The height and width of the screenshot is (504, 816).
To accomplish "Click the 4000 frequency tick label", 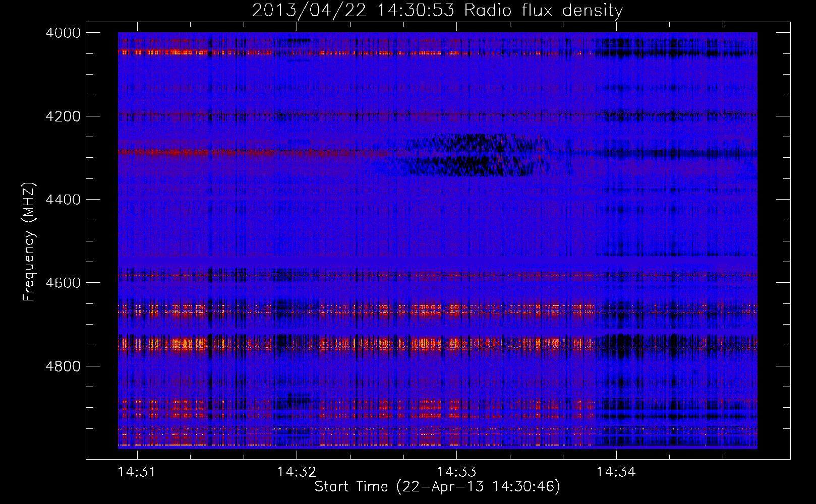I will click(63, 33).
